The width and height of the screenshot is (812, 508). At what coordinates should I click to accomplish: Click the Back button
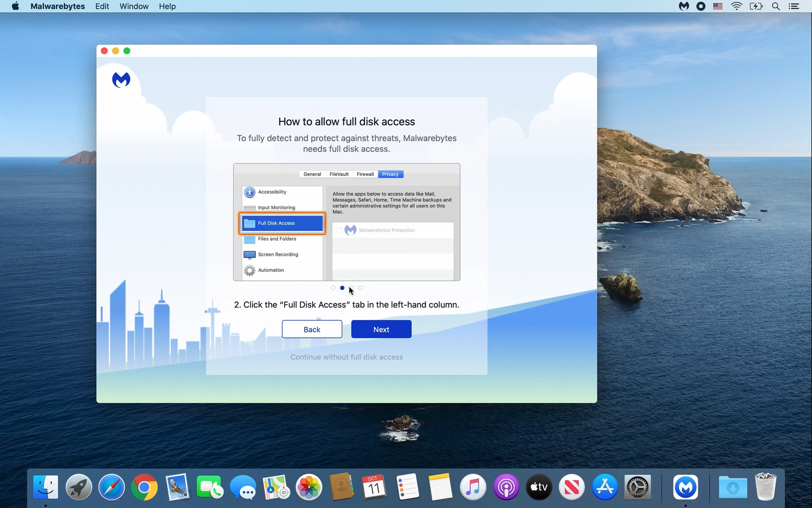click(x=312, y=329)
